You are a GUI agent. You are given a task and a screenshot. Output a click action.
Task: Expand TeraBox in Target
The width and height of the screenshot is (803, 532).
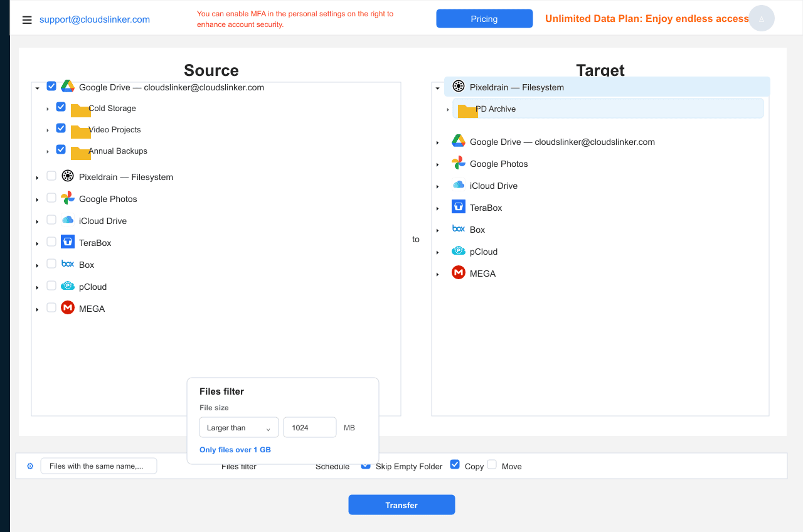pyautogui.click(x=437, y=208)
